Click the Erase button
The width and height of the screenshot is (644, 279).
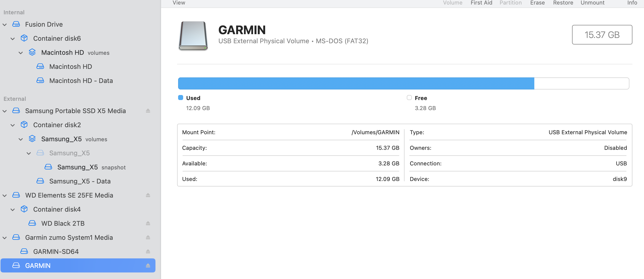tap(537, 3)
